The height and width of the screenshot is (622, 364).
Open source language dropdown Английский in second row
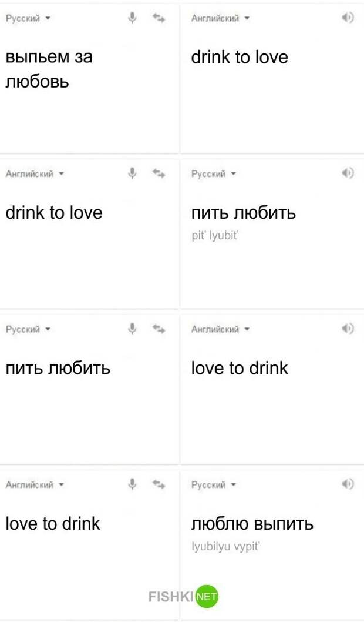pos(35,174)
